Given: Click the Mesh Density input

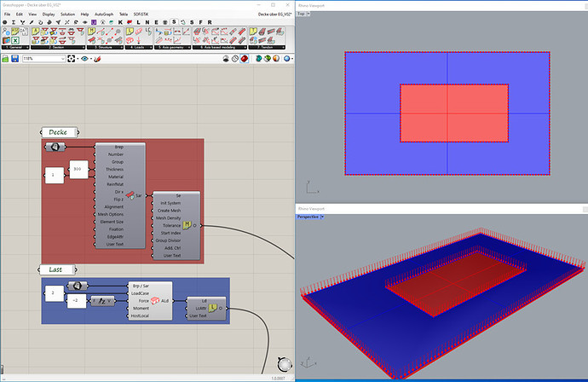Looking at the screenshot, I should (169, 218).
